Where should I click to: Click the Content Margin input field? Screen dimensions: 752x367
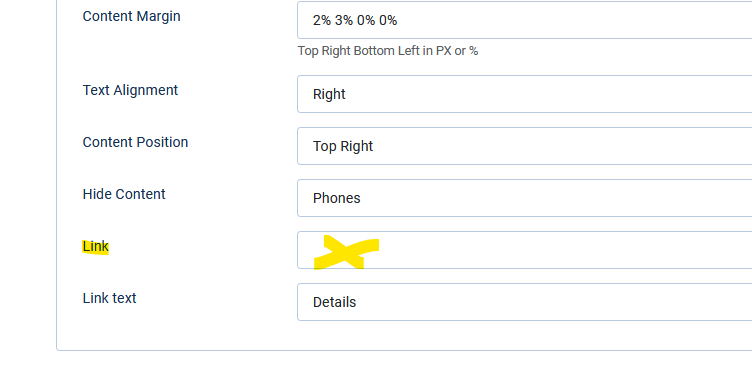pyautogui.click(x=525, y=20)
